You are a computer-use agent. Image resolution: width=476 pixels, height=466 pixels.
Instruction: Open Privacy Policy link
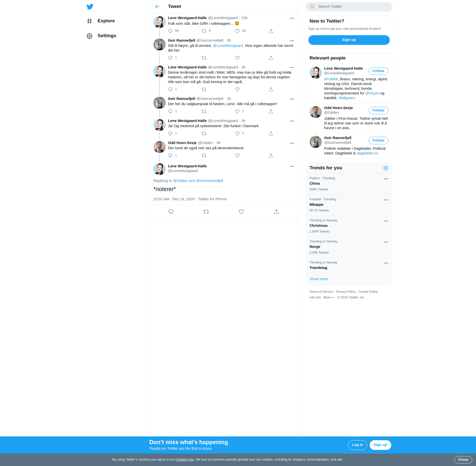[346, 292]
